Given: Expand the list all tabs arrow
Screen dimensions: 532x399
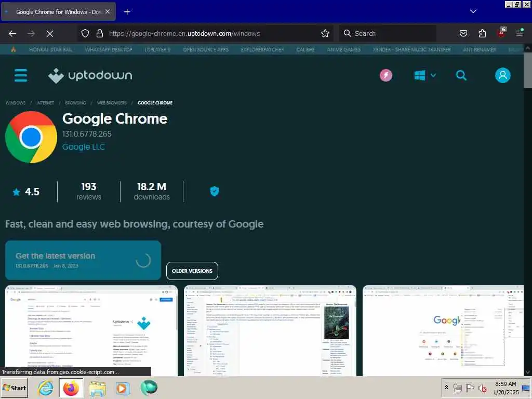Looking at the screenshot, I should (473, 11).
